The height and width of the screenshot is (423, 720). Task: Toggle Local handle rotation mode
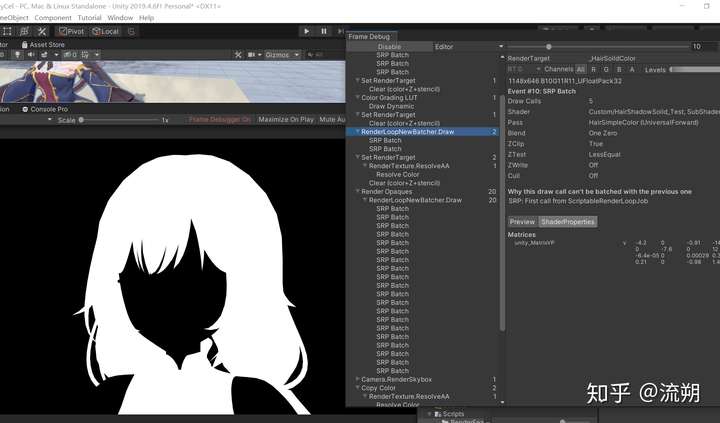pos(105,32)
